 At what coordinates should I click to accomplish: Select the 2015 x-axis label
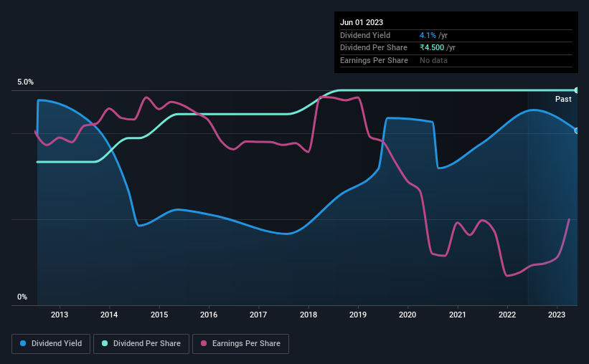point(159,315)
